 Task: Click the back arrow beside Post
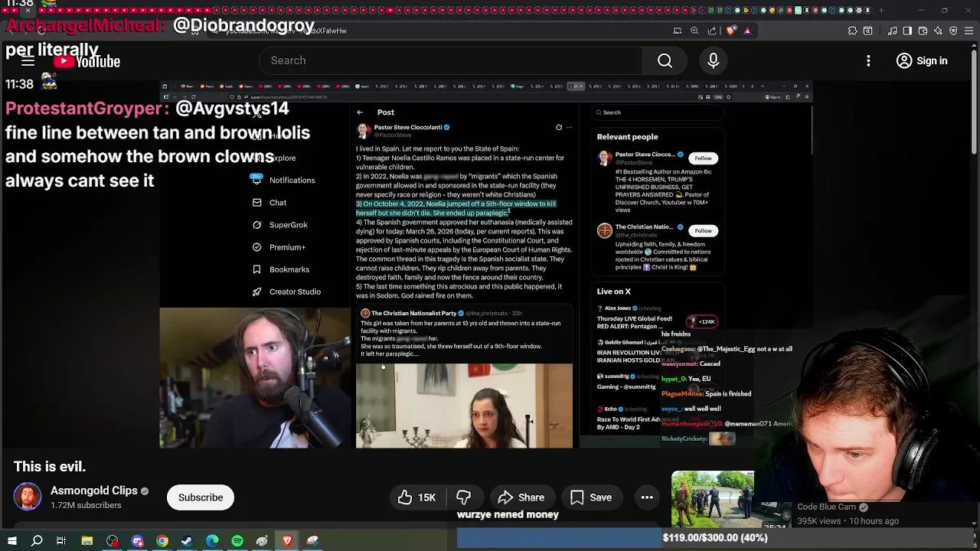[x=360, y=112]
